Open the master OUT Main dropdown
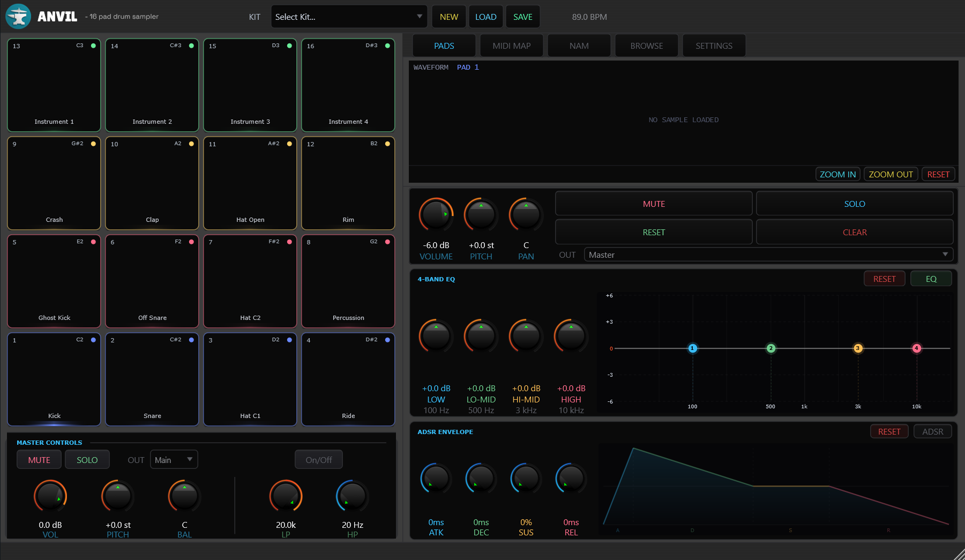The image size is (965, 560). (174, 460)
